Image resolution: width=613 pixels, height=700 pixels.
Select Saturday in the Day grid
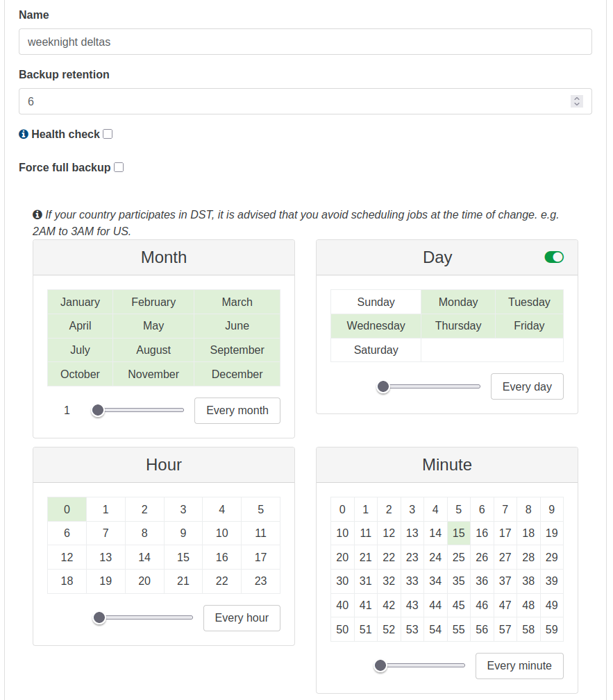[x=376, y=350]
